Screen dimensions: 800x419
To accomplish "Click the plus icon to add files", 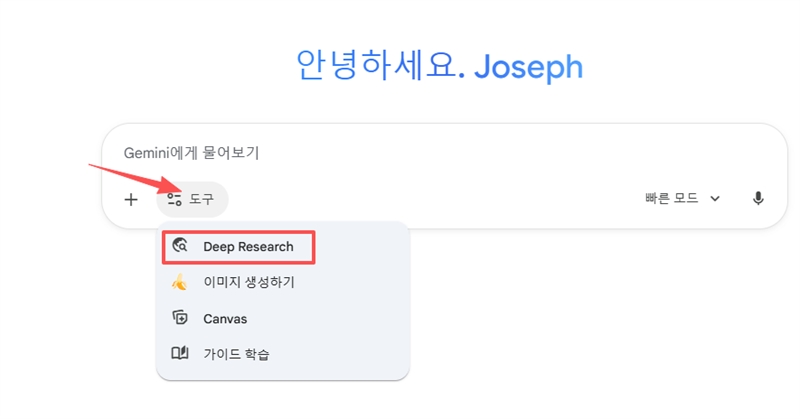I will pyautogui.click(x=131, y=199).
